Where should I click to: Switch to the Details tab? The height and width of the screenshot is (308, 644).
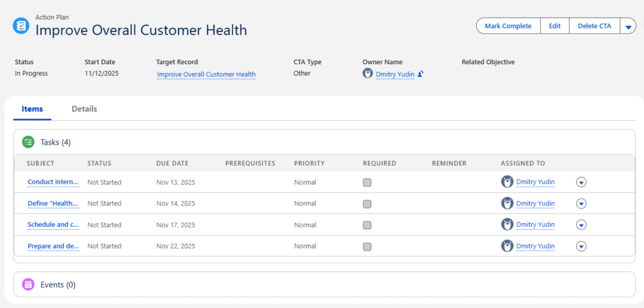pyautogui.click(x=84, y=109)
